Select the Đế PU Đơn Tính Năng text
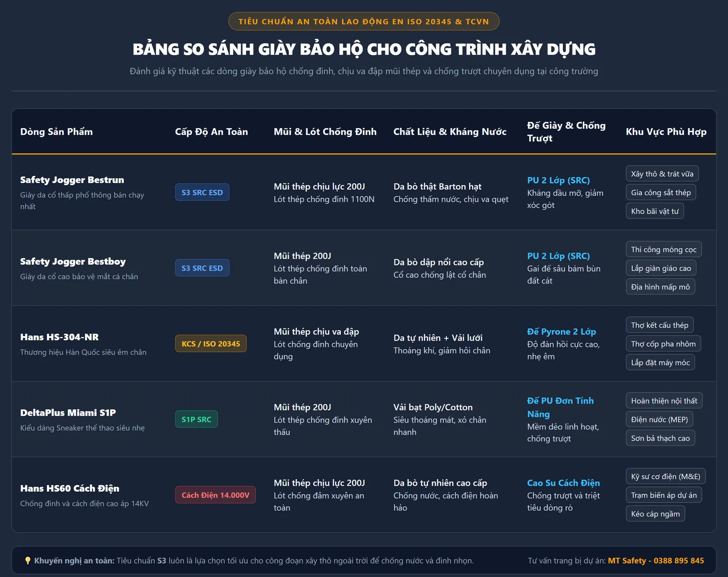 pos(561,407)
